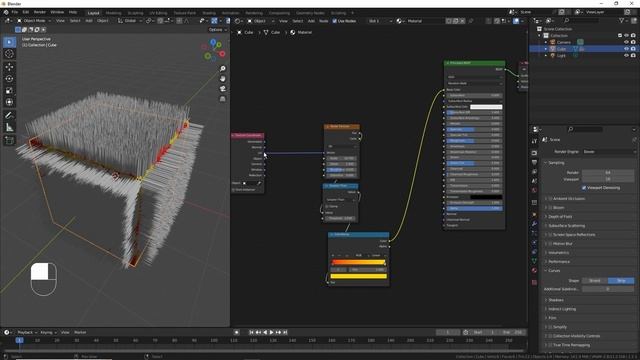Switch to the Modeling workspace tab
This screenshot has width=640, height=360.
click(113, 13)
